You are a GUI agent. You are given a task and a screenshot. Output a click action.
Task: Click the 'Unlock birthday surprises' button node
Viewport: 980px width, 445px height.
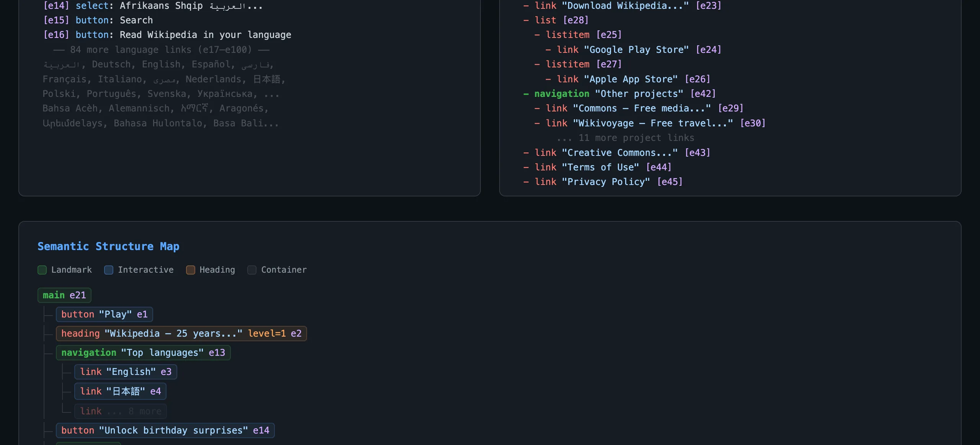point(165,430)
